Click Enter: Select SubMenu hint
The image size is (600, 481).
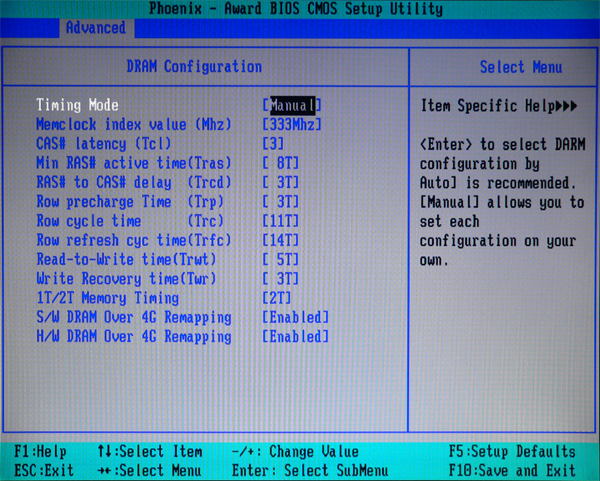click(310, 470)
